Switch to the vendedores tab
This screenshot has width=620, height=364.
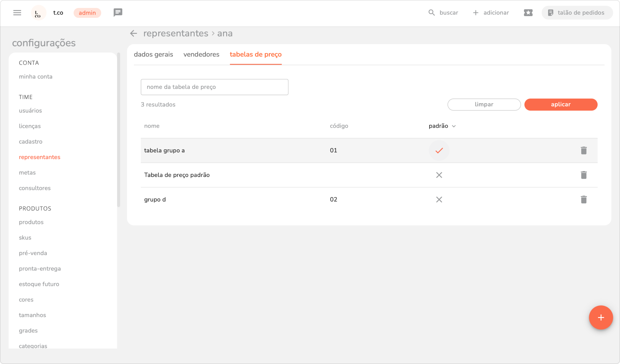[x=201, y=54]
